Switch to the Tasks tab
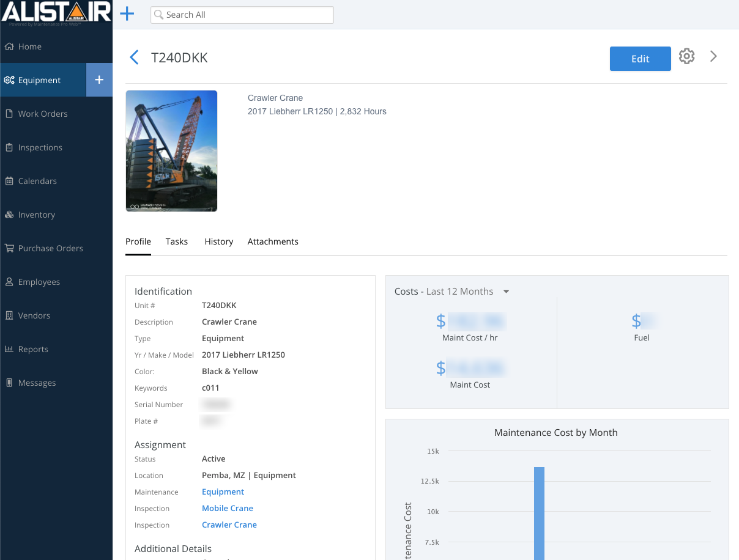The width and height of the screenshot is (739, 560). (x=176, y=241)
